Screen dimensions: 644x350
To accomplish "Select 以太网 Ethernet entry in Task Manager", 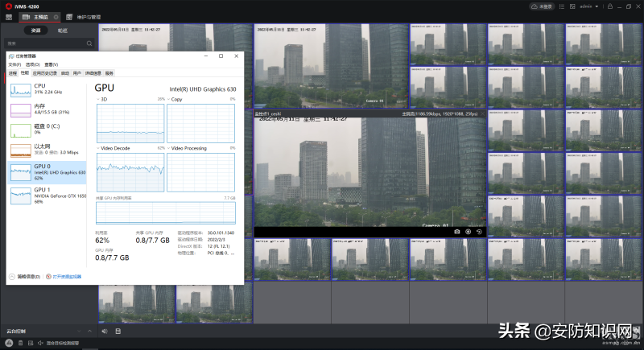I will coord(47,150).
